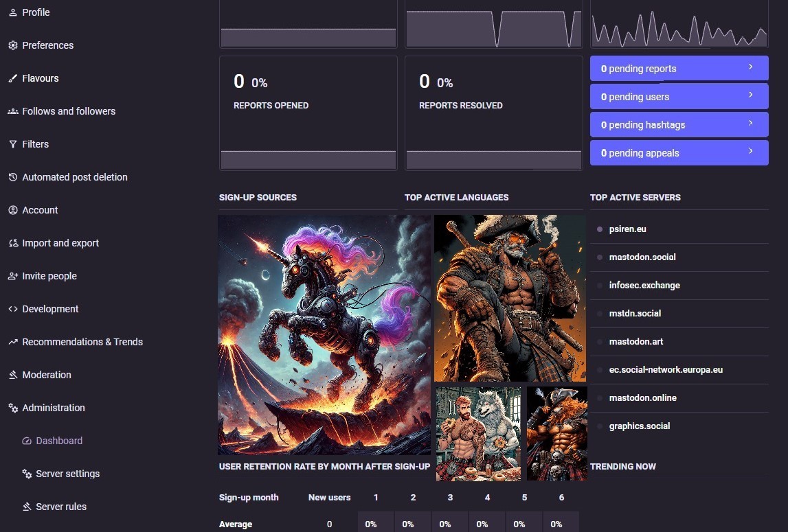This screenshot has height=532, width=788.
Task: Open the pirate with cigar image
Action: (510, 299)
